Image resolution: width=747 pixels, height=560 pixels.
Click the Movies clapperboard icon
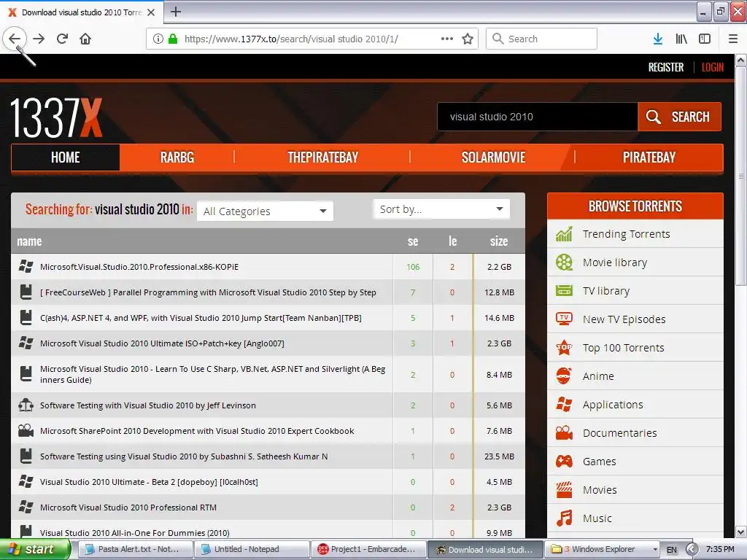564,489
